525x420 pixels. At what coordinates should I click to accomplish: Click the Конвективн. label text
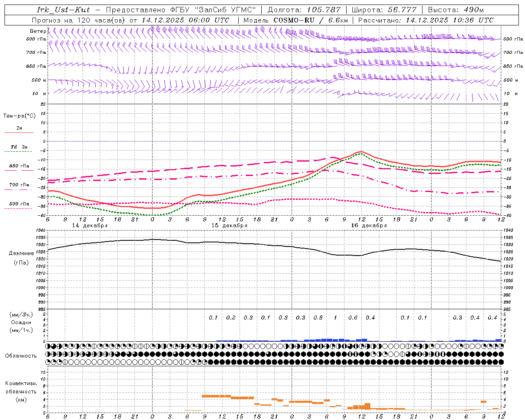point(21,383)
